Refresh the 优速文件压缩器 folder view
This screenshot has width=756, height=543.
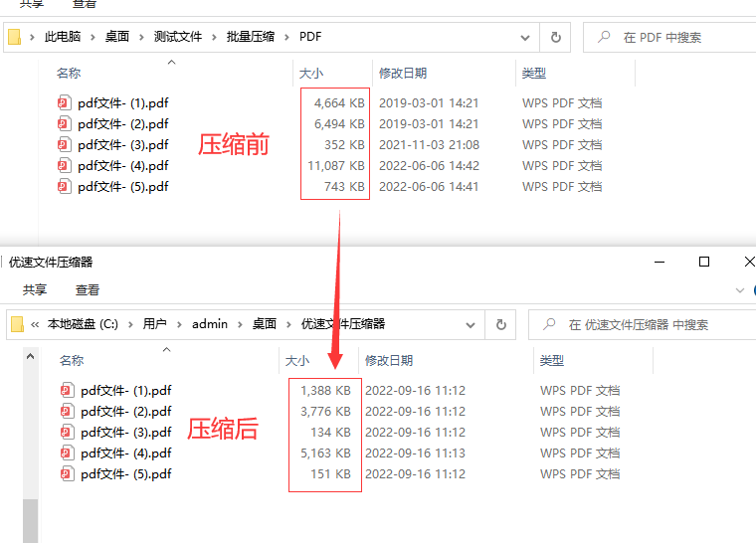click(x=501, y=324)
